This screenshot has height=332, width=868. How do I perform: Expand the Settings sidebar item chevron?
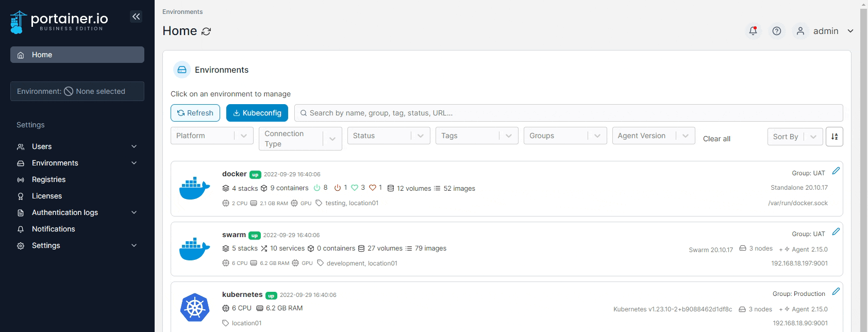(x=134, y=245)
